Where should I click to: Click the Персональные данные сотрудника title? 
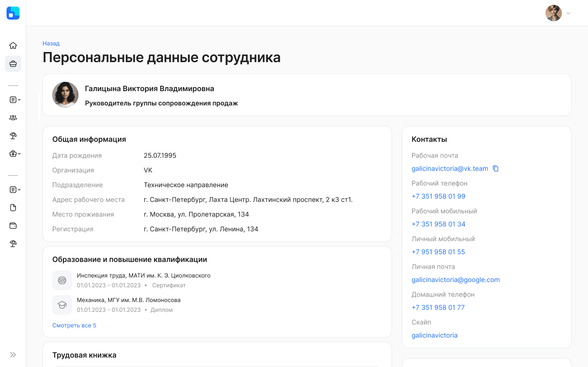[x=162, y=57]
